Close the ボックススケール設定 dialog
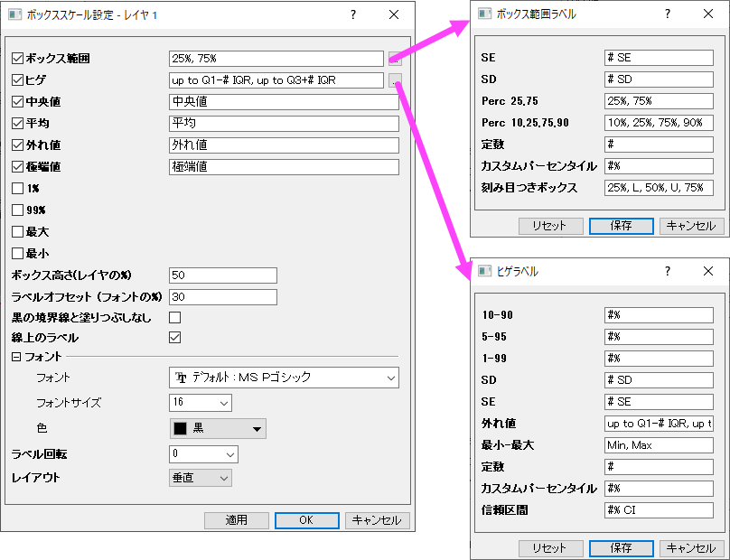 point(394,14)
